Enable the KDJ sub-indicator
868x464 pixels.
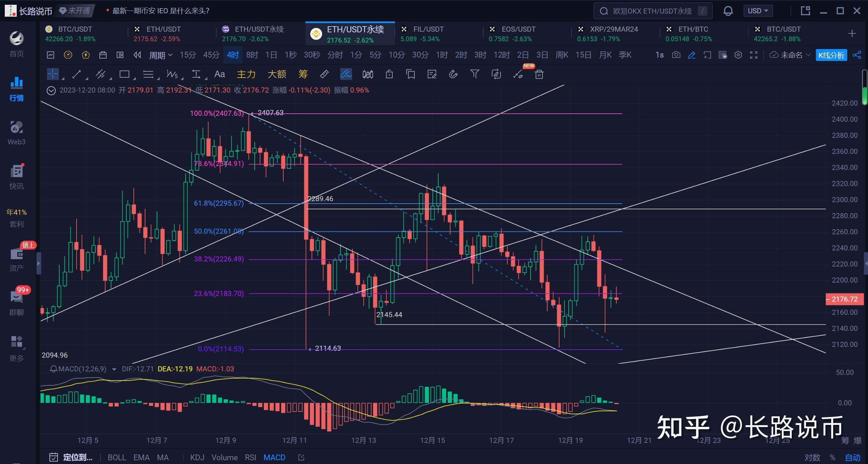pyautogui.click(x=197, y=458)
